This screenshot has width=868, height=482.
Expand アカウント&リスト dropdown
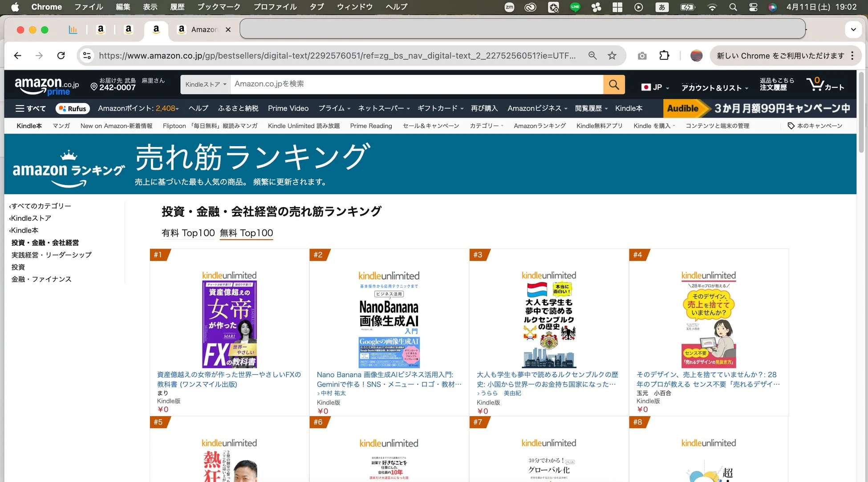coord(715,88)
